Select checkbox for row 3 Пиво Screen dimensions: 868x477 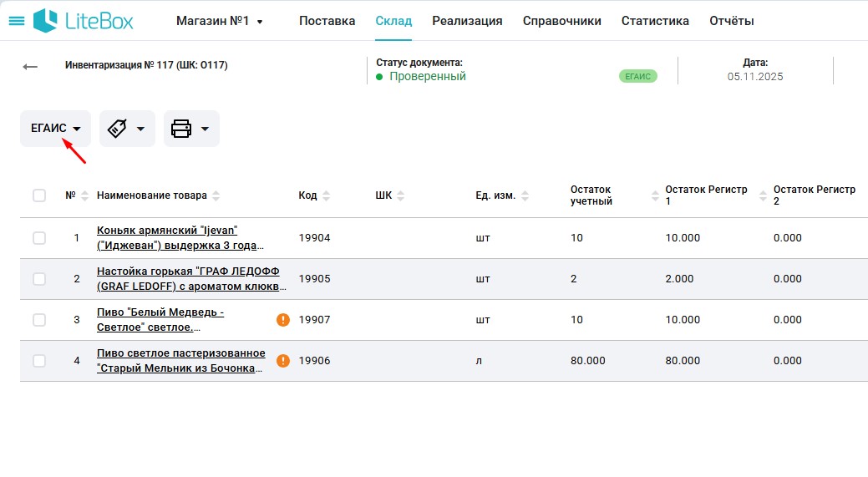pos(39,320)
